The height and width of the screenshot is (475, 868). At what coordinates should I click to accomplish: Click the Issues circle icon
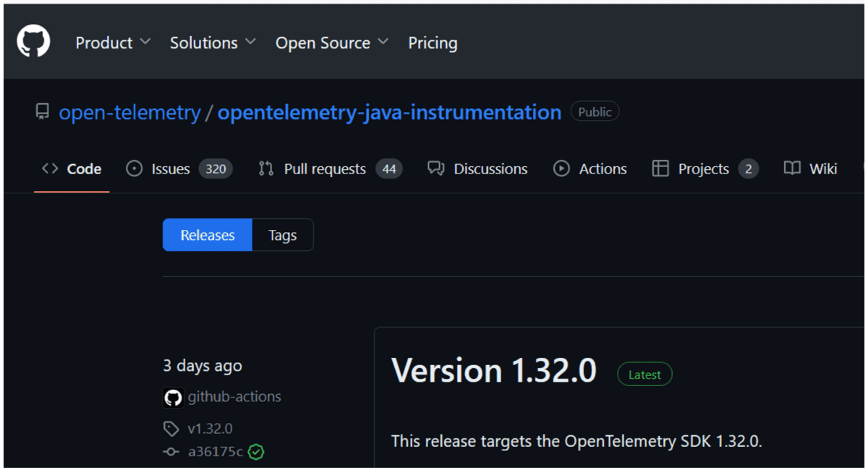134,169
